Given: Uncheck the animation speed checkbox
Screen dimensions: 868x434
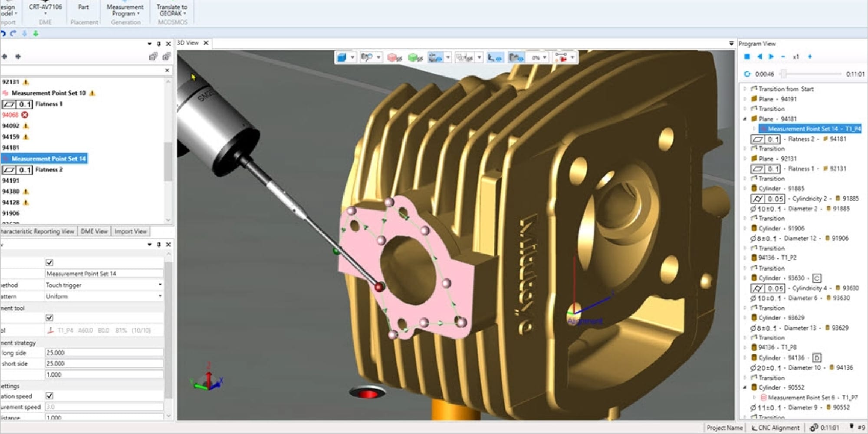Looking at the screenshot, I should [49, 396].
